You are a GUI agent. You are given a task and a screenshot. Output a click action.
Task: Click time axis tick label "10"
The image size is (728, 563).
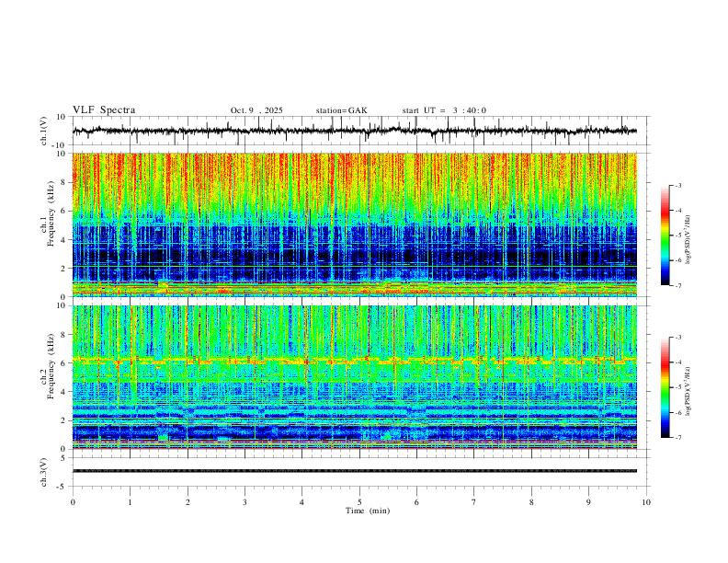[x=646, y=502]
